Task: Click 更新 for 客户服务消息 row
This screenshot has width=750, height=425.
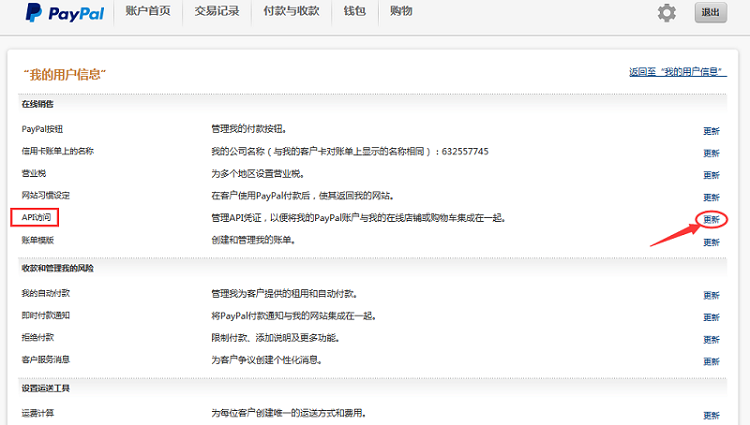Action: [x=711, y=361]
